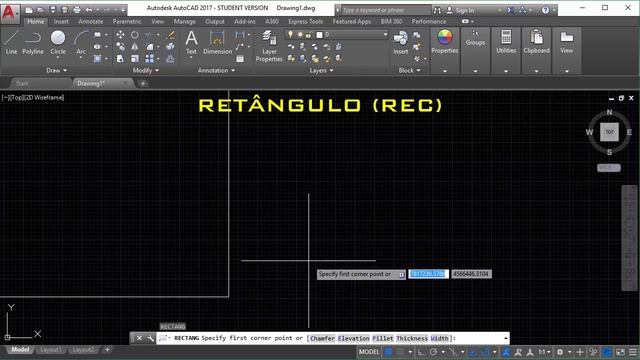Choose the Width command option
This screenshot has width=640, height=360.
439,338
